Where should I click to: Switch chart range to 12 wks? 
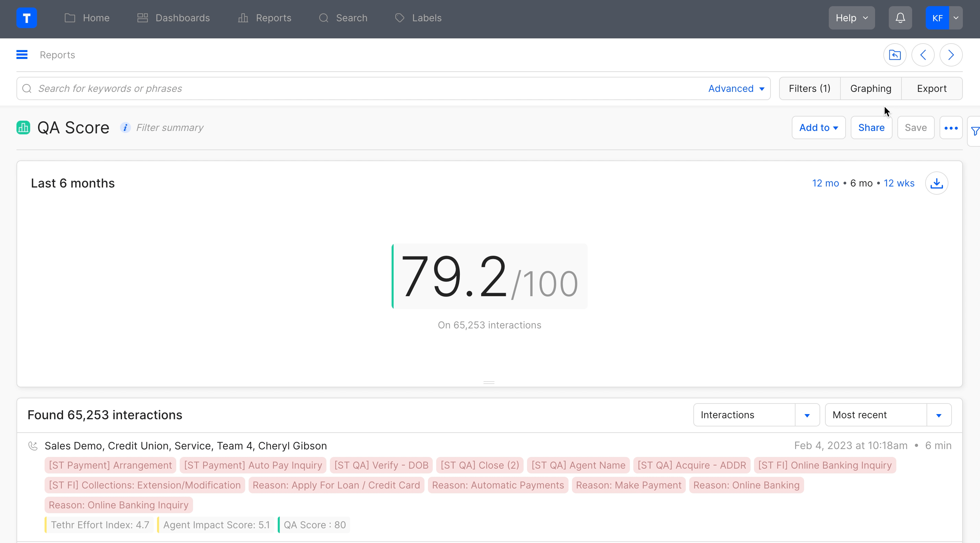899,183
